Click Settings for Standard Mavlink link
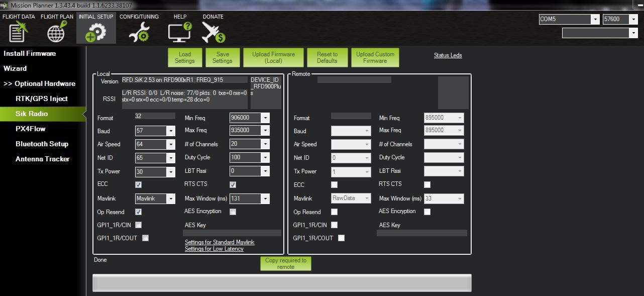Screen dimensions: 644x296 (x=220, y=242)
